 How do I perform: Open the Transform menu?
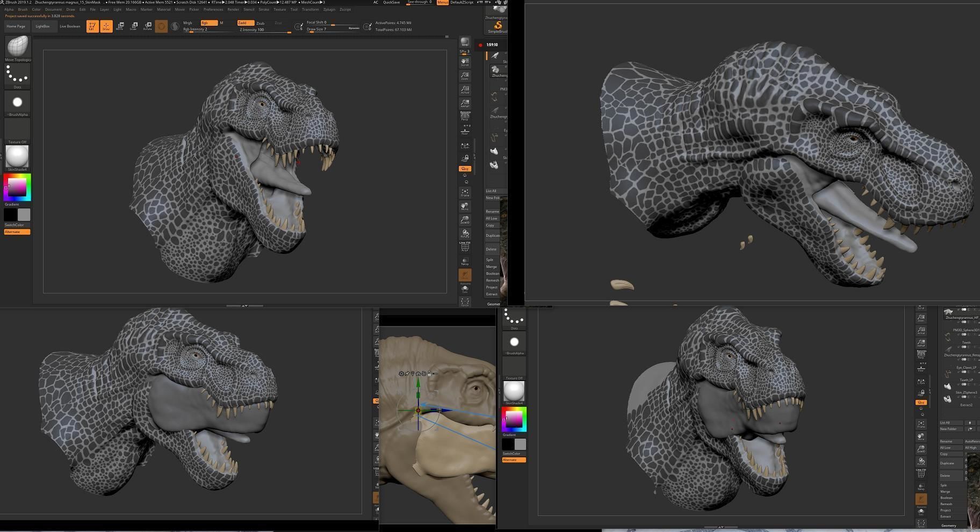coord(310,9)
